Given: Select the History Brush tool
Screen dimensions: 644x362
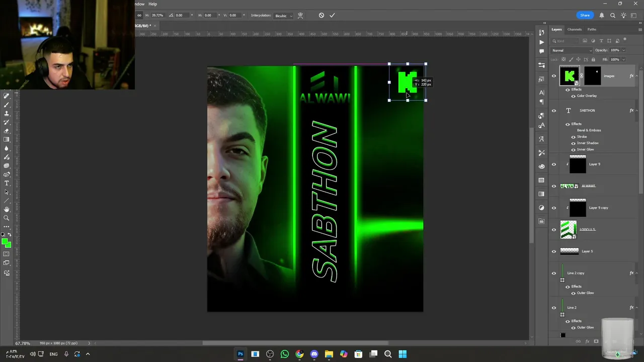Looking at the screenshot, I should point(7,122).
